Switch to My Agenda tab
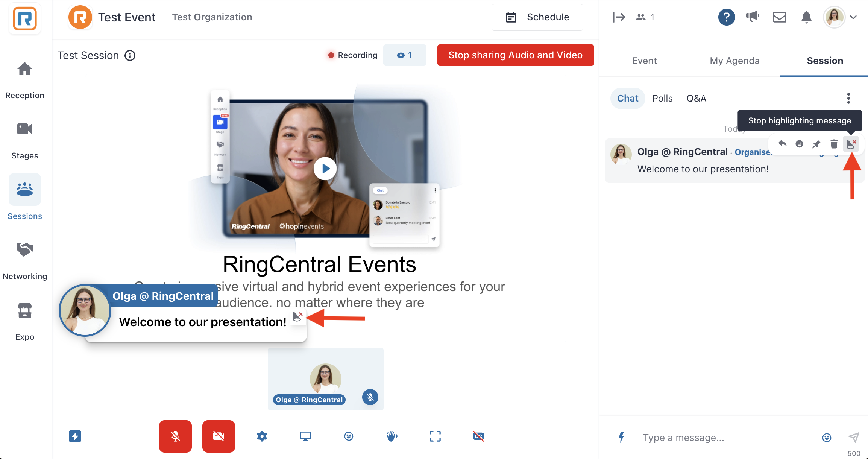The width and height of the screenshot is (868, 459). click(x=734, y=61)
